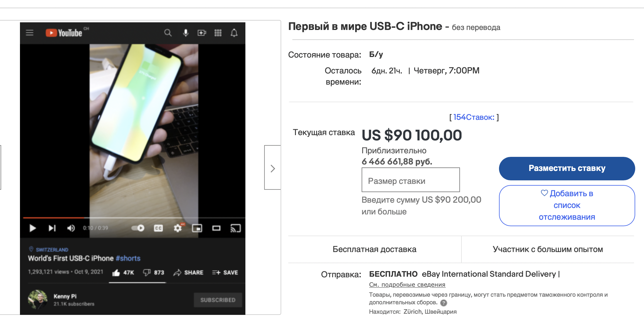Click the YouTube search magnifier icon
Image resolution: width=644 pixels, height=319 pixels.
click(x=168, y=33)
